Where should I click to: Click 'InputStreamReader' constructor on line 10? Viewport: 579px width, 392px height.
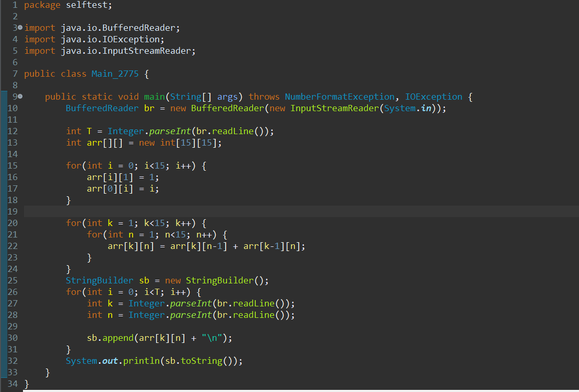coord(334,108)
